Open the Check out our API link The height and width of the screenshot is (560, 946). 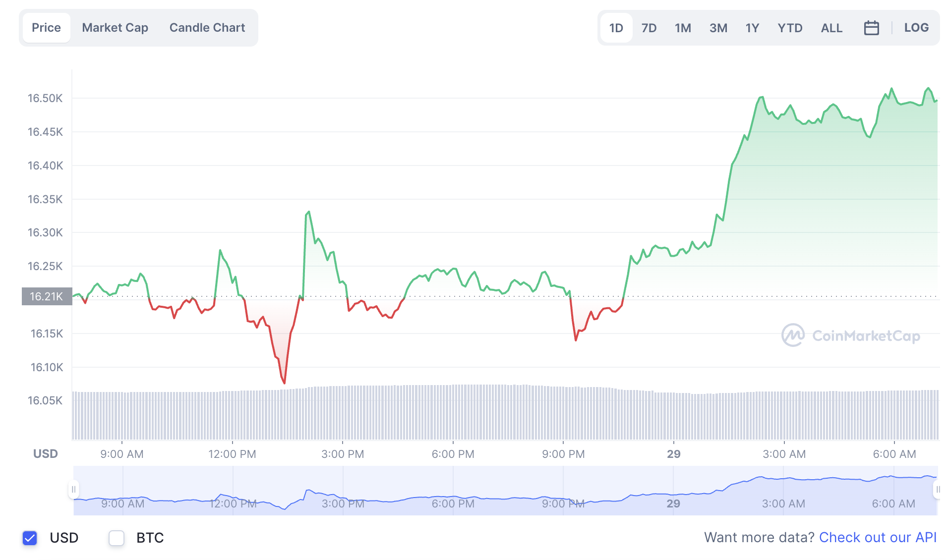[878, 537]
